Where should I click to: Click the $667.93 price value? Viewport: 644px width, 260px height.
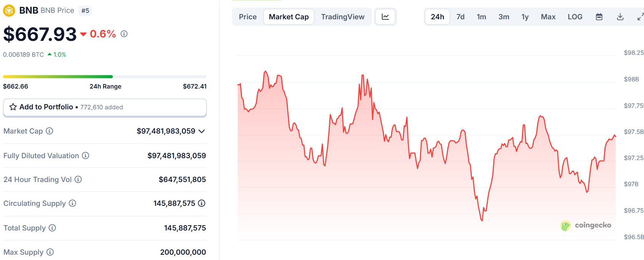[40, 34]
